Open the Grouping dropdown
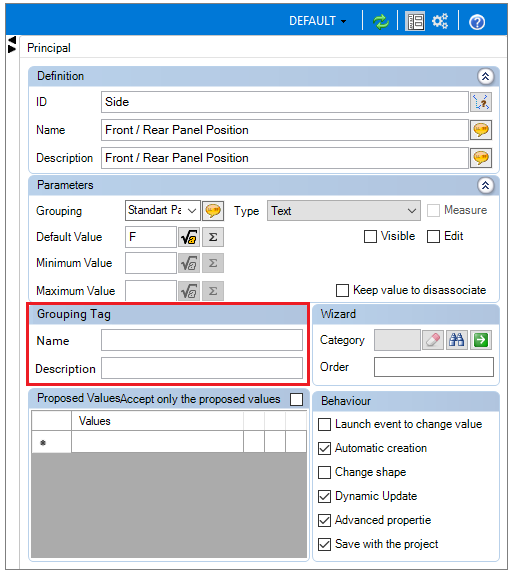The height and width of the screenshot is (574, 512). [162, 210]
